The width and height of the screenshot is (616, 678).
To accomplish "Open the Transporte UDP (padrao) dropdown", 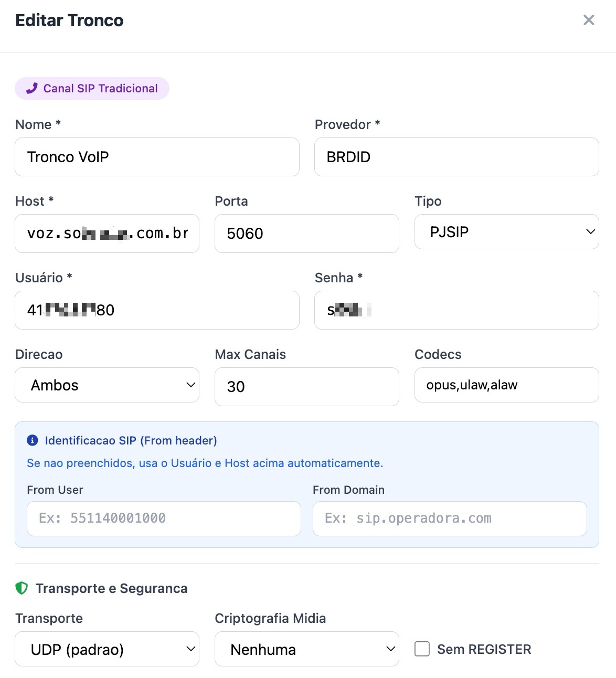I will 107,649.
